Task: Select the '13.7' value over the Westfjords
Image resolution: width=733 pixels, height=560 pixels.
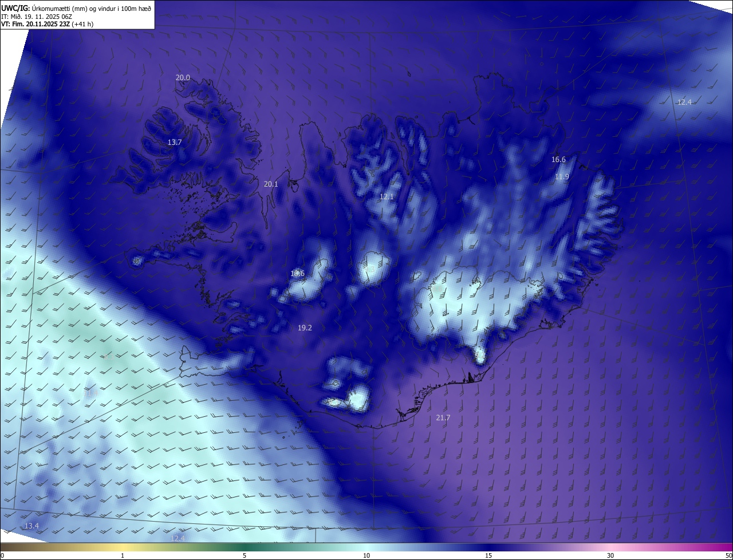Action: [175, 142]
